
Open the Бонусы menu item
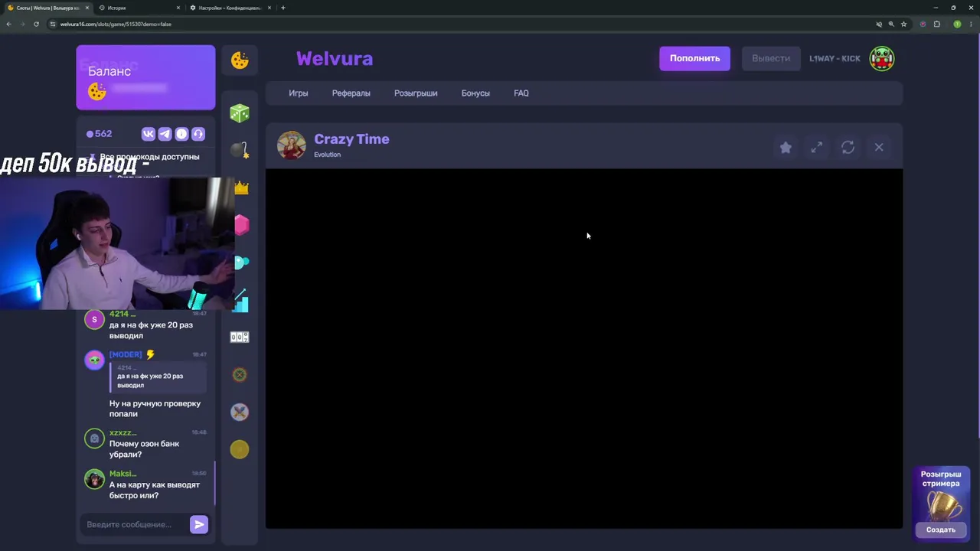pyautogui.click(x=475, y=93)
